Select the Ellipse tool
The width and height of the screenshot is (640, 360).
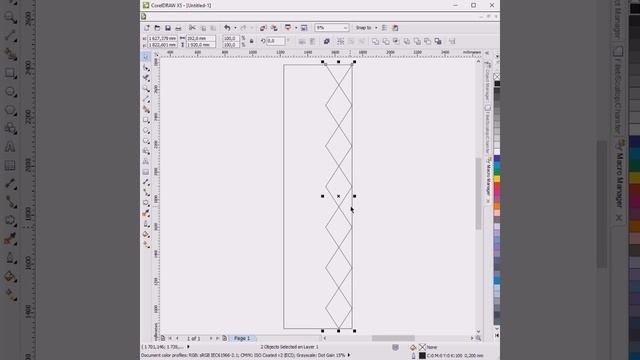pyautogui.click(x=146, y=131)
